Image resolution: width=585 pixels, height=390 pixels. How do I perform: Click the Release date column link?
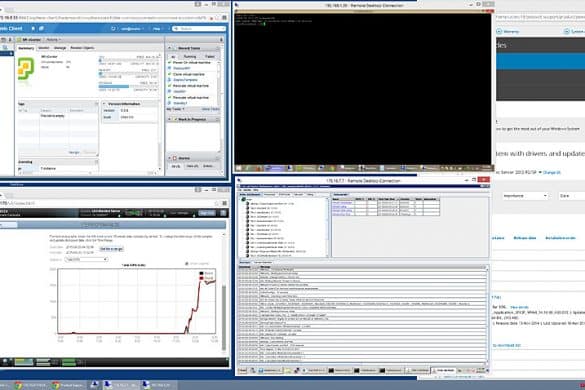pos(525,238)
